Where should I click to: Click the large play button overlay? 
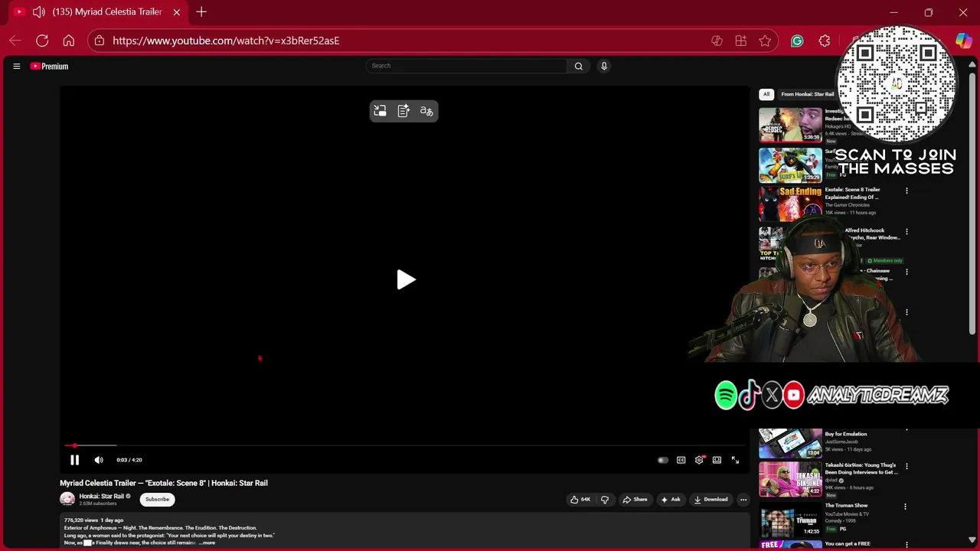click(x=406, y=279)
